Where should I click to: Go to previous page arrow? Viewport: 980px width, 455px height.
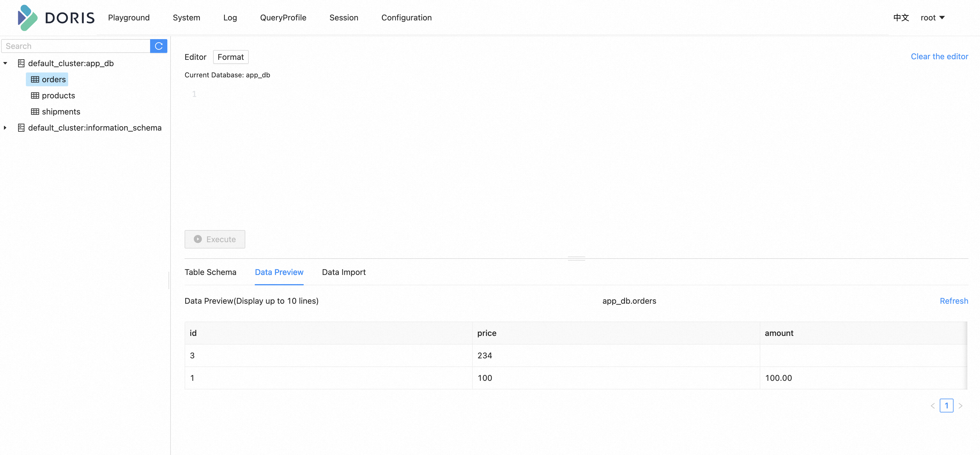933,406
